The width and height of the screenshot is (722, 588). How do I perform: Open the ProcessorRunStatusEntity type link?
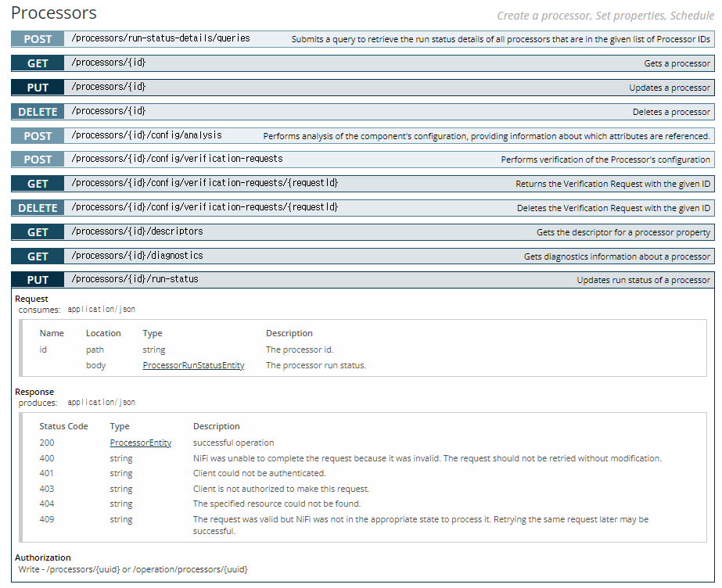(193, 365)
